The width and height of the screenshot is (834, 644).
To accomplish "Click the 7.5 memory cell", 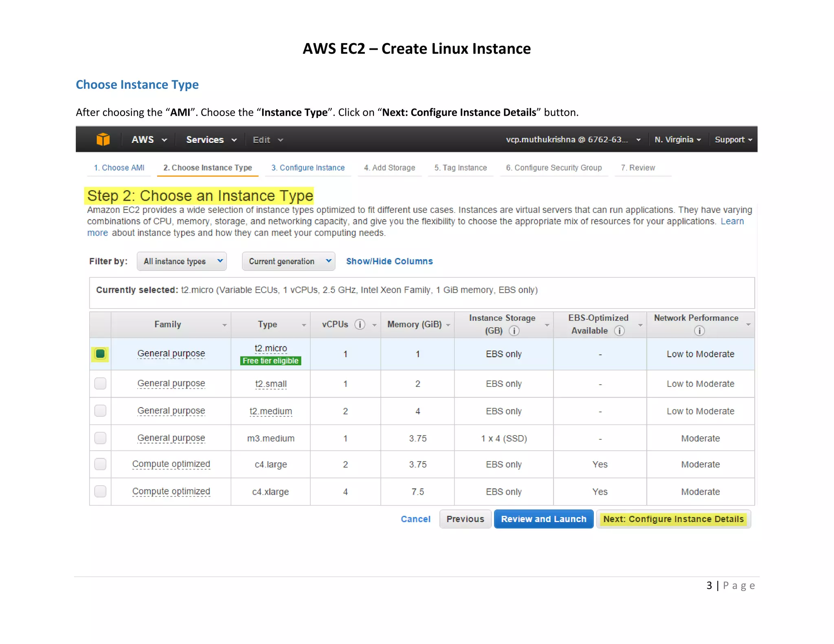I will [418, 492].
